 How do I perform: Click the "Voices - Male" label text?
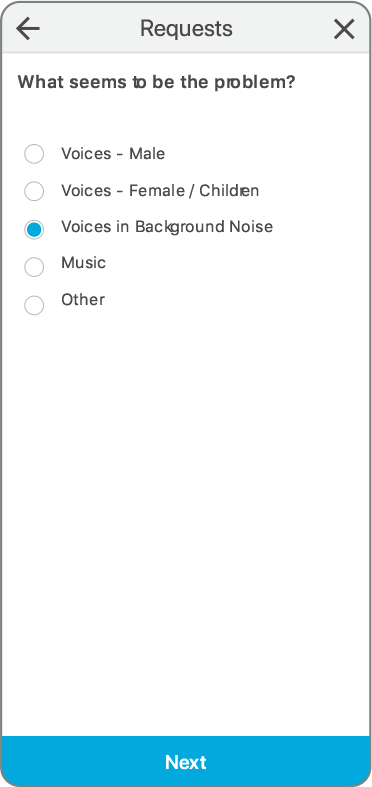(113, 153)
